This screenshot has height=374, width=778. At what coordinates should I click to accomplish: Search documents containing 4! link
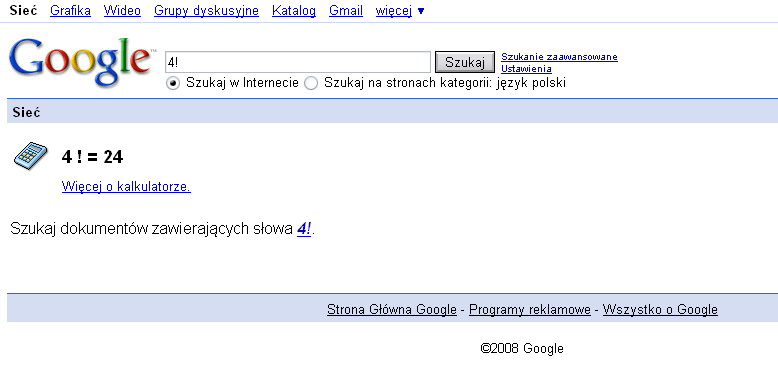[304, 229]
